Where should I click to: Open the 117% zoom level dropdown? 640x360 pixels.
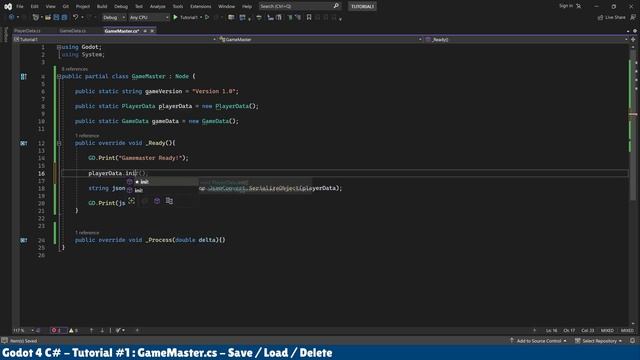tap(24, 331)
